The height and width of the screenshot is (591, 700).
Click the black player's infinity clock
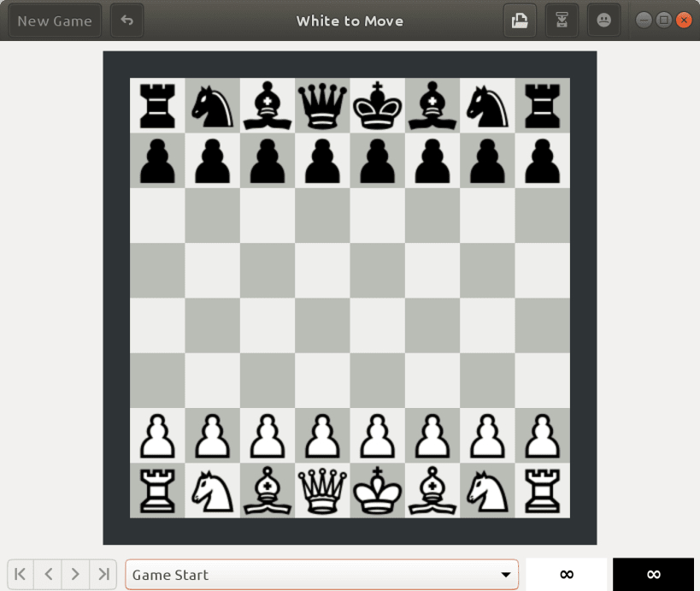[x=654, y=575]
